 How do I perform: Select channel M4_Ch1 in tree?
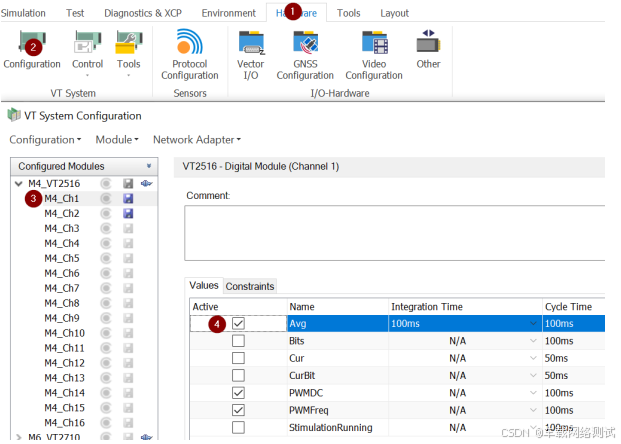62,198
